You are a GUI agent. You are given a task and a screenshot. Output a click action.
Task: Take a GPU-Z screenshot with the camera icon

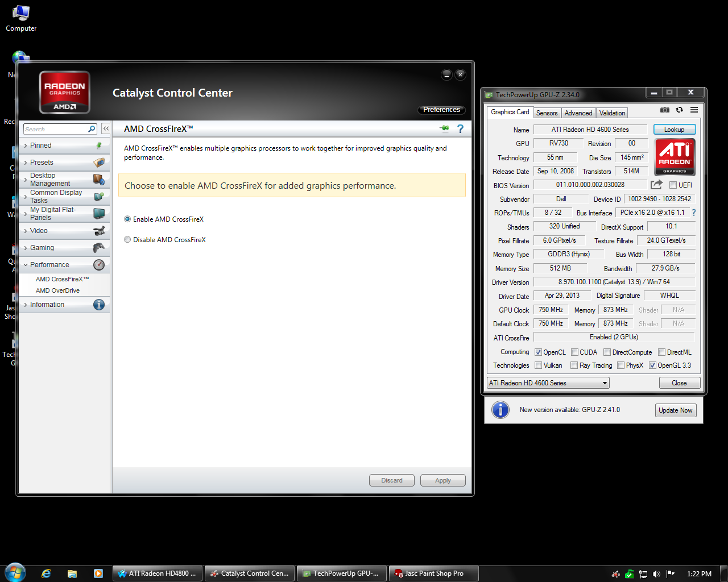click(x=664, y=110)
